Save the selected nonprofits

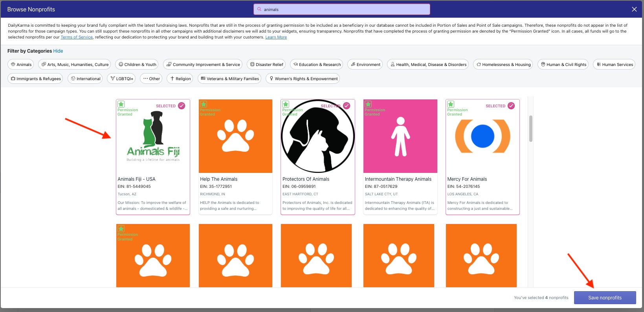click(x=605, y=298)
